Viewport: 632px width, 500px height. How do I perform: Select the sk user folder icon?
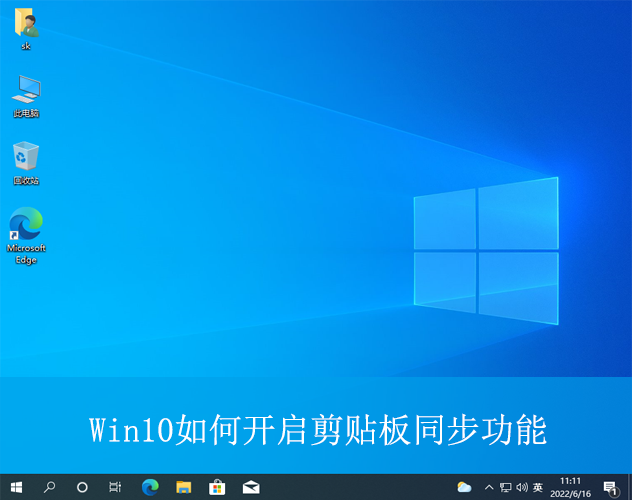point(26,28)
